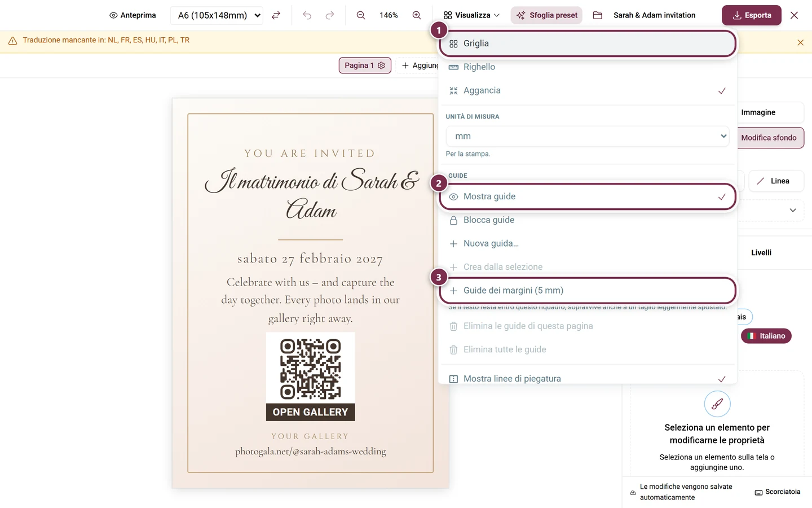
Task: Choose Elimina le guide di questa pagina
Action: coord(588,326)
